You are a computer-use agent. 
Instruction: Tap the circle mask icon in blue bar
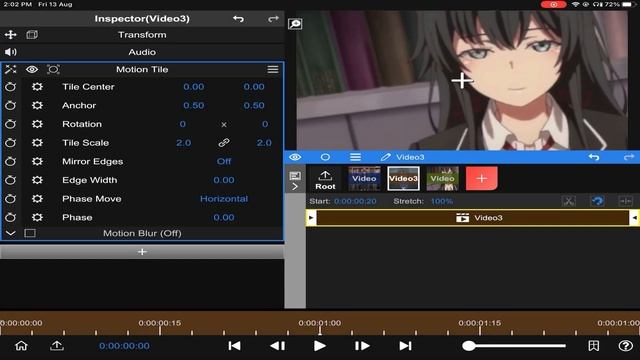click(325, 157)
